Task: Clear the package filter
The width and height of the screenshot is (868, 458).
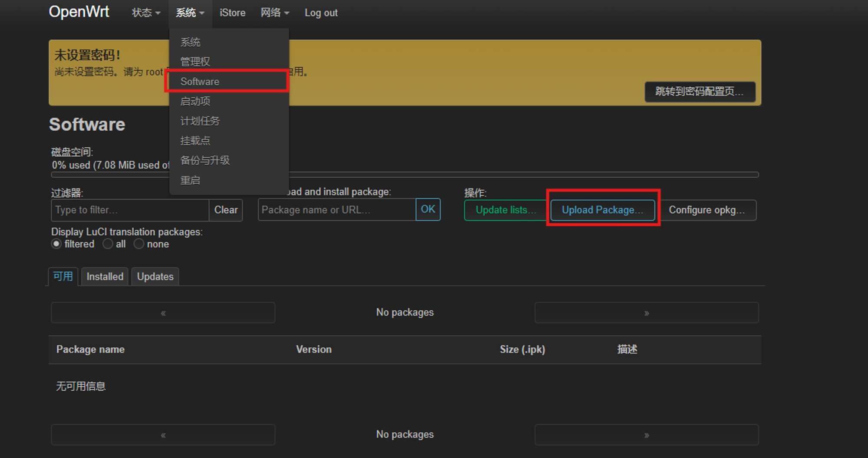Action: pos(226,210)
